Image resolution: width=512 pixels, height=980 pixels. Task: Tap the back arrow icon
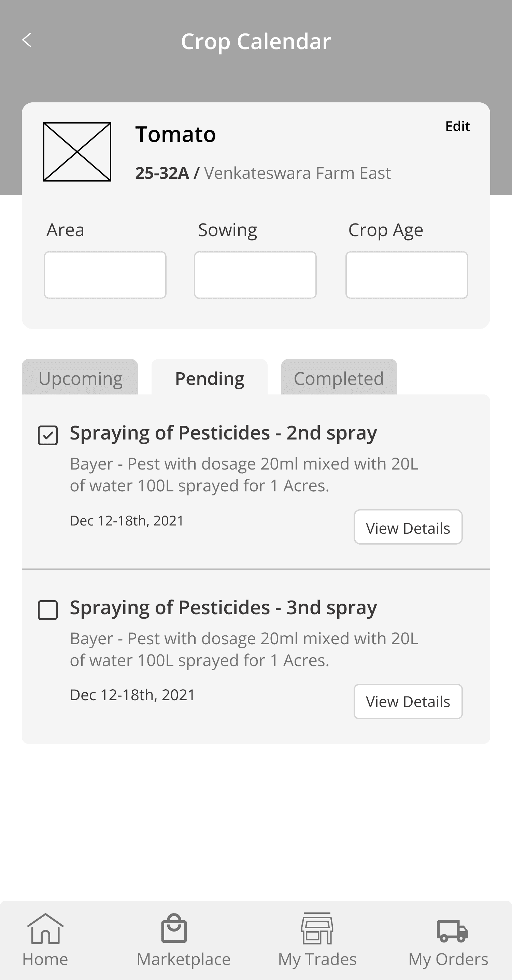(27, 40)
